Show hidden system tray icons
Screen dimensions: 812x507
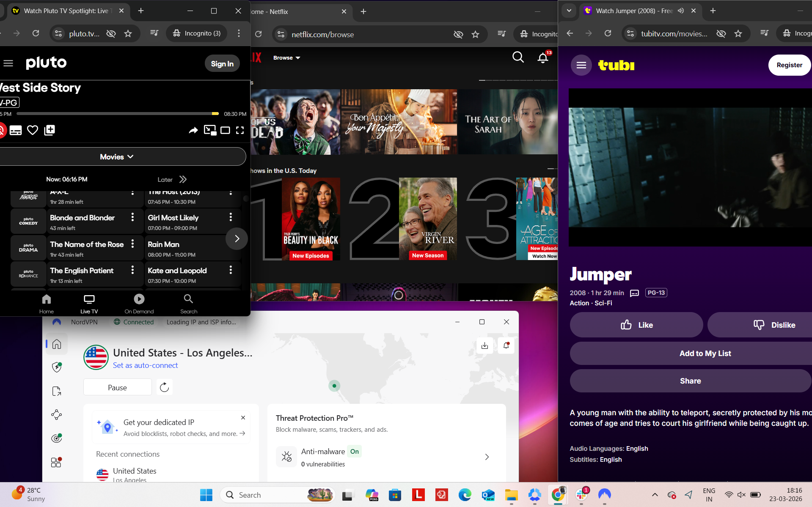pos(655,495)
